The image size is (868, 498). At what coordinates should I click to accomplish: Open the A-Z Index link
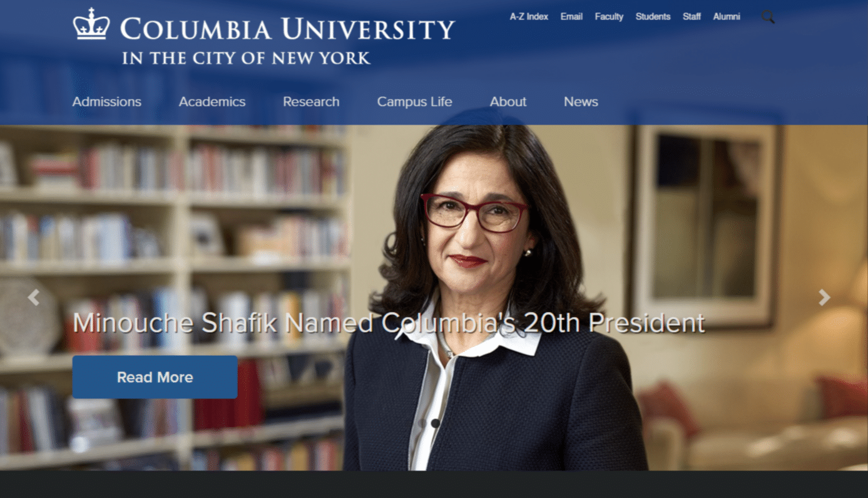(x=529, y=17)
